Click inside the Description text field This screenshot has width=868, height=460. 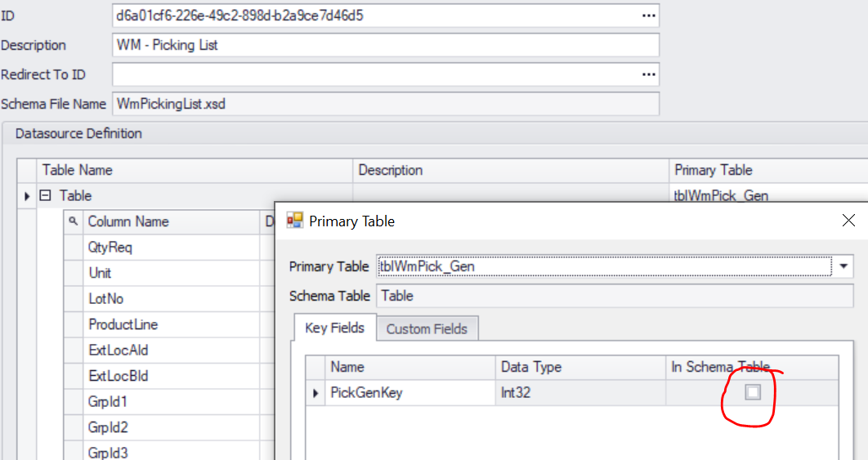(x=384, y=45)
